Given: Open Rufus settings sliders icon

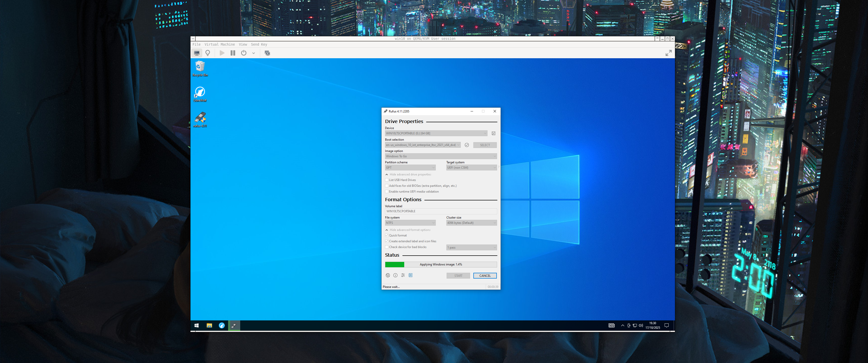Looking at the screenshot, I should (403, 275).
